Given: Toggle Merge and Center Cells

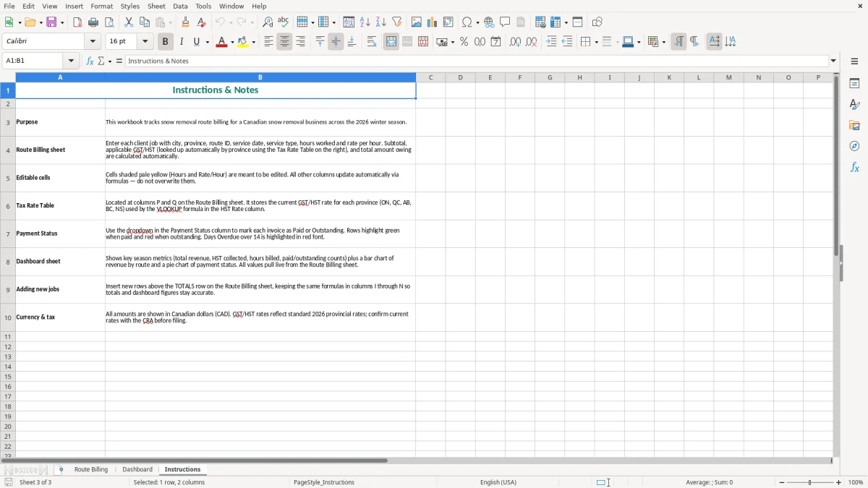Looking at the screenshot, I should pyautogui.click(x=391, y=42).
